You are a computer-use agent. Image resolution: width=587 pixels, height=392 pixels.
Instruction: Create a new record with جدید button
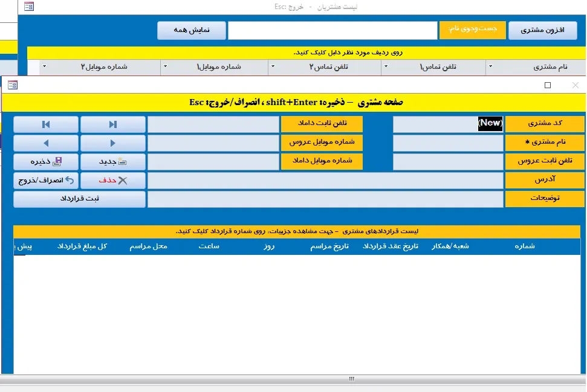point(113,162)
